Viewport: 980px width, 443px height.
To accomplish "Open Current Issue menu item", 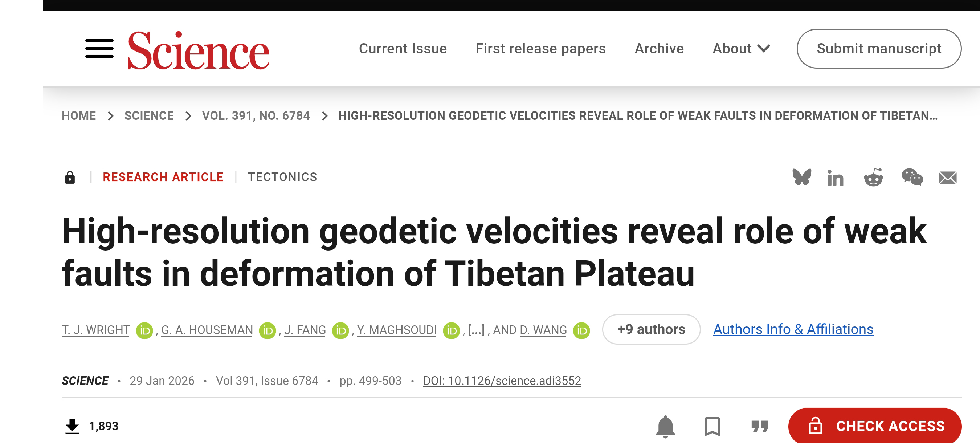I will pyautogui.click(x=403, y=49).
